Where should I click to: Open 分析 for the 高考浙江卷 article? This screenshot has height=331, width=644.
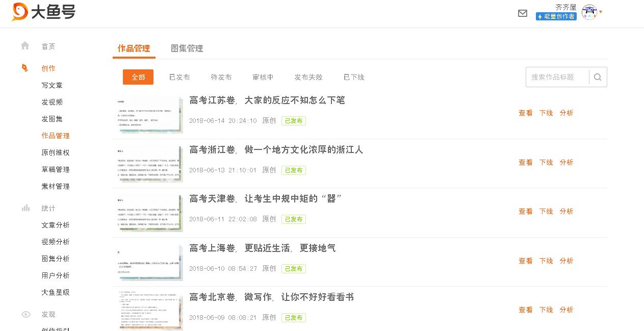pyautogui.click(x=566, y=162)
